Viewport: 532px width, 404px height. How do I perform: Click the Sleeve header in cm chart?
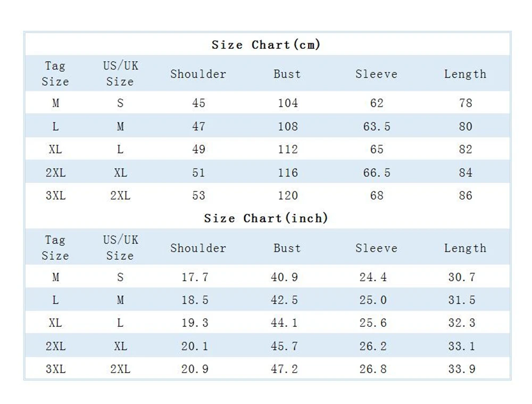pyautogui.click(x=376, y=74)
